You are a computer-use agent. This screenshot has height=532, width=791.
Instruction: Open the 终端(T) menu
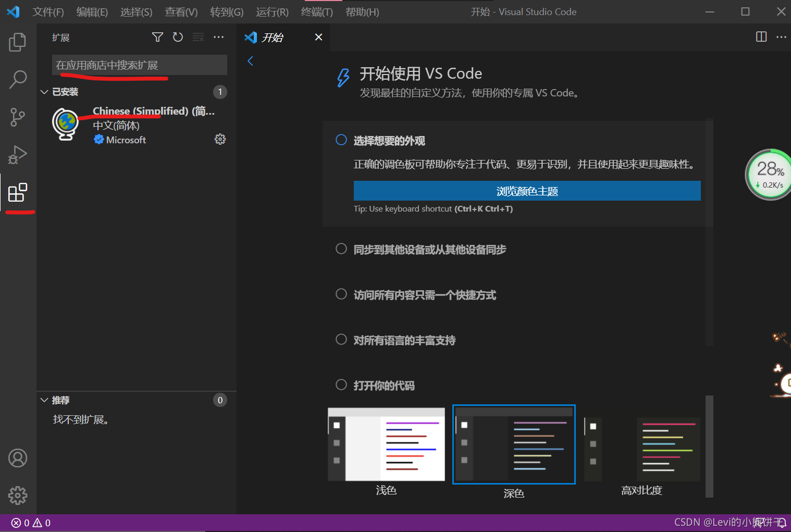click(x=316, y=11)
